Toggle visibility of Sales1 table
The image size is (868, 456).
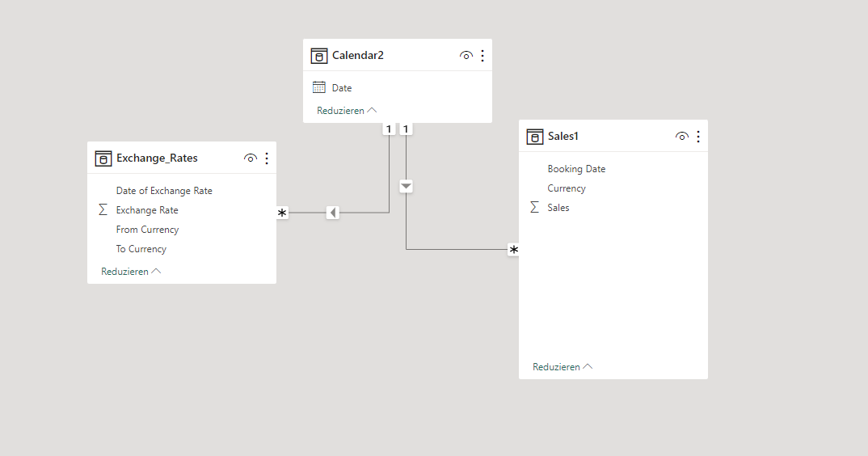coord(682,137)
